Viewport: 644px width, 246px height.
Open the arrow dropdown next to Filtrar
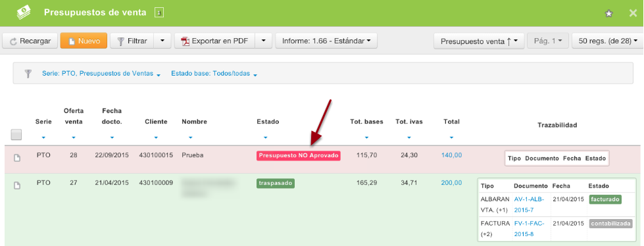pos(162,41)
